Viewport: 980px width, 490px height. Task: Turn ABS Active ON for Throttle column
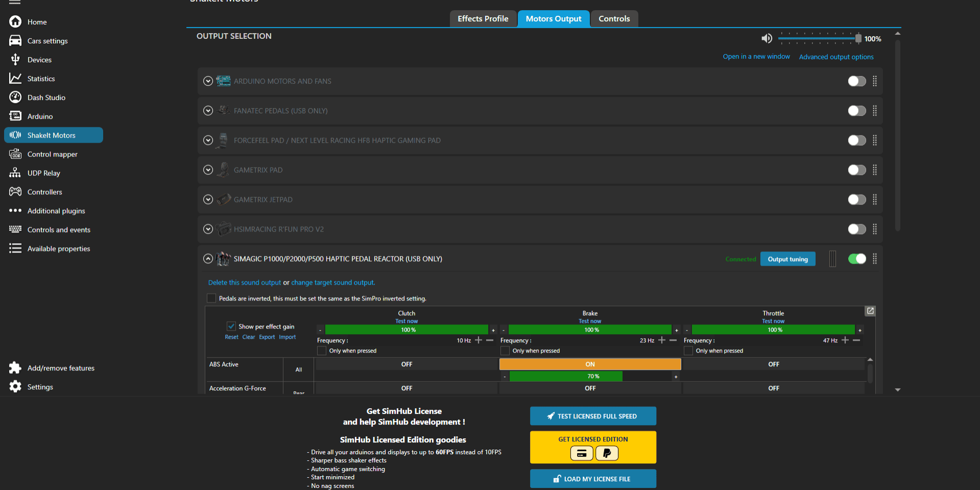[773, 364]
